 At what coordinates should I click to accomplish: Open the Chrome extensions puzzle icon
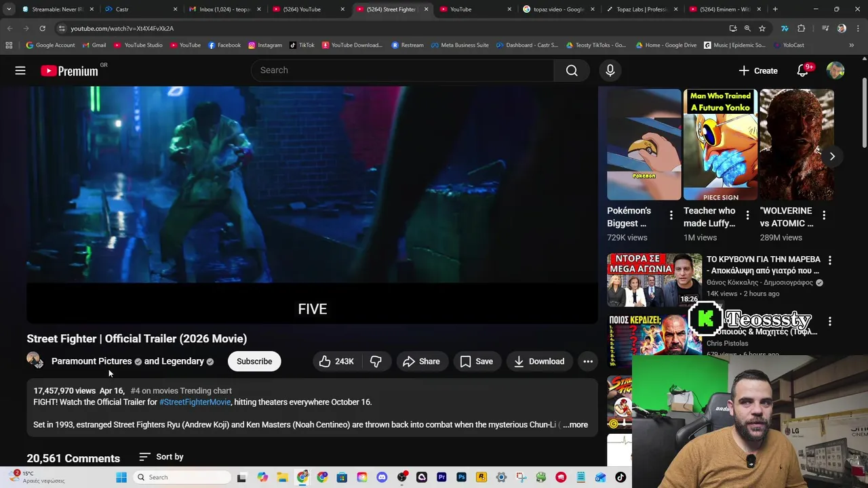coord(802,28)
